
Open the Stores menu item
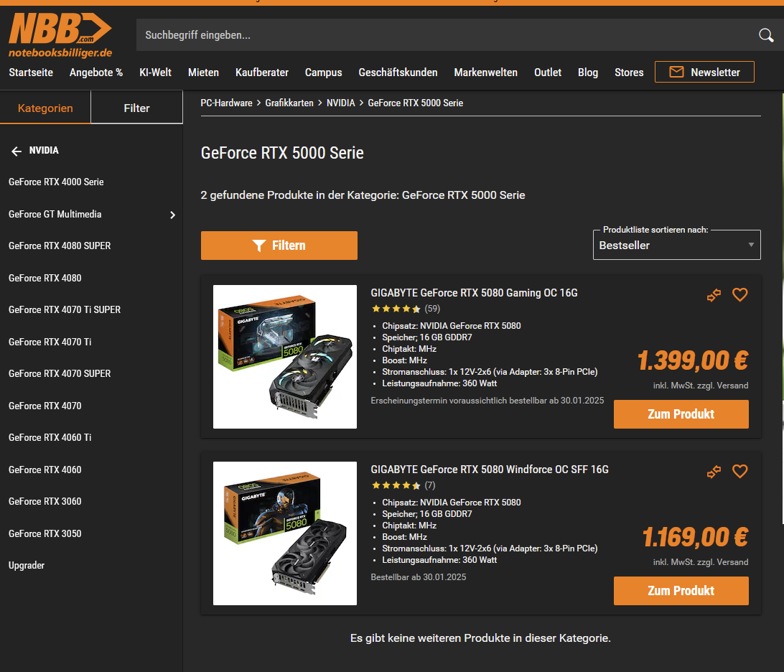(x=629, y=73)
